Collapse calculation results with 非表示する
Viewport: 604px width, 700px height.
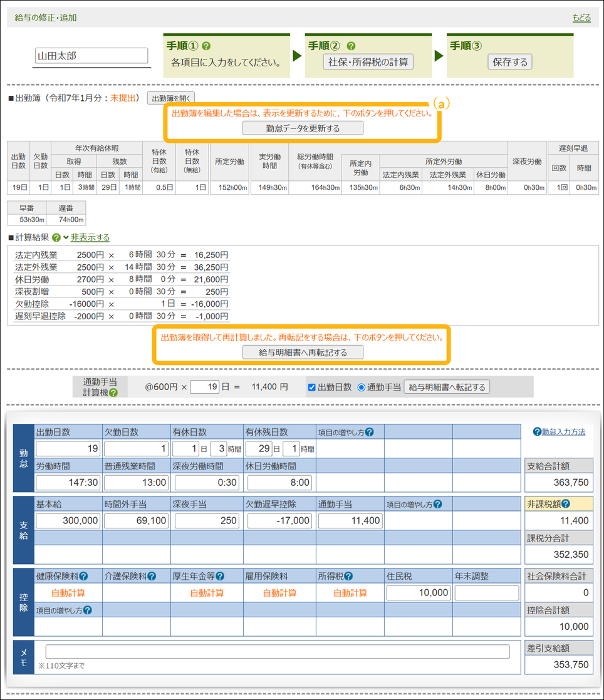click(90, 238)
